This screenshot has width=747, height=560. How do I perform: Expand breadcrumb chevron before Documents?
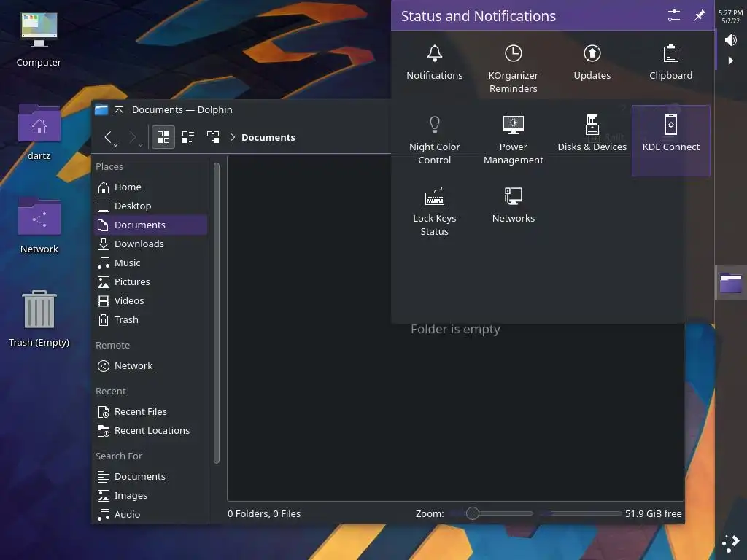pyautogui.click(x=233, y=137)
